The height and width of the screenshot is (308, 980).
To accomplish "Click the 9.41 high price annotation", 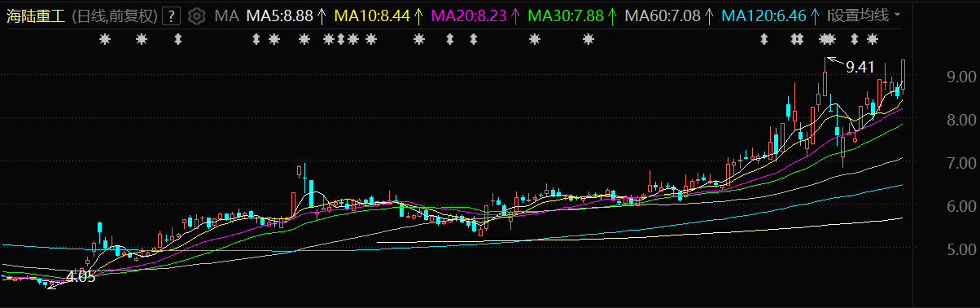I will pyautogui.click(x=860, y=67).
